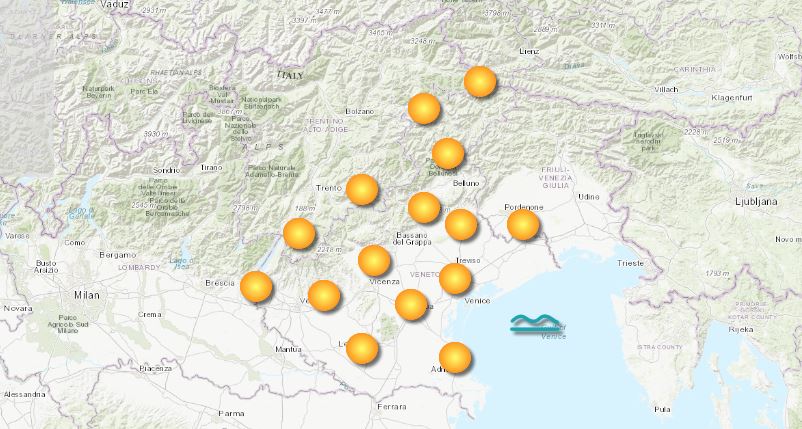Select the orange marker southwest of Belluno label

(424, 208)
